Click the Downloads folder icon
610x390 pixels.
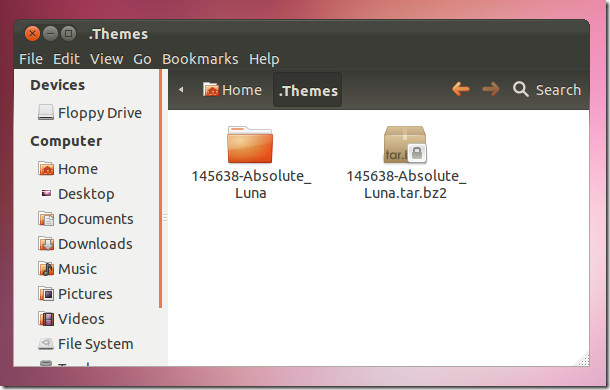coord(46,244)
